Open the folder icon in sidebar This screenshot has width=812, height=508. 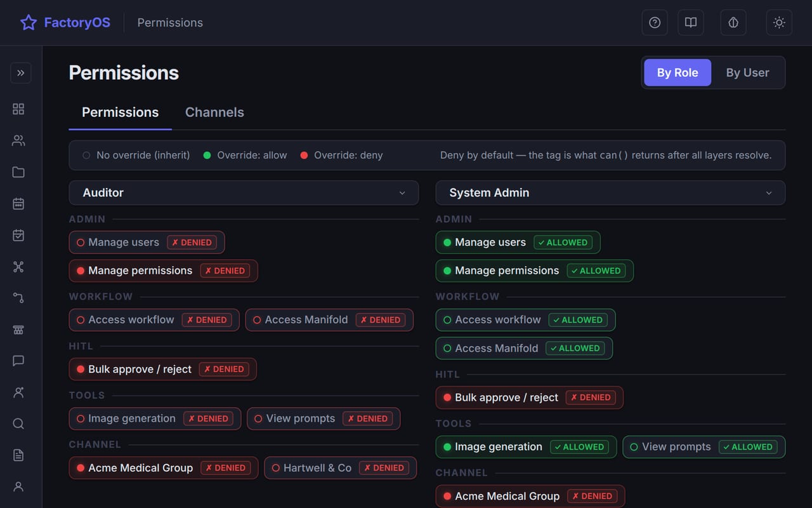(18, 172)
